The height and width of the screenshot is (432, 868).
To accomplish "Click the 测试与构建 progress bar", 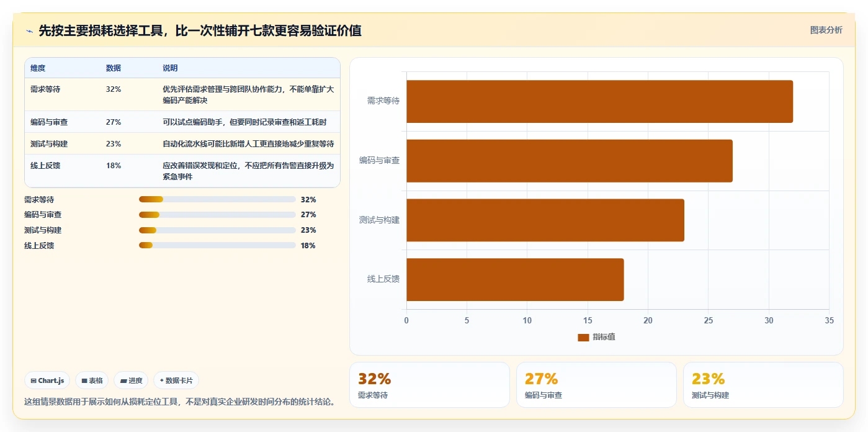I will tap(217, 230).
